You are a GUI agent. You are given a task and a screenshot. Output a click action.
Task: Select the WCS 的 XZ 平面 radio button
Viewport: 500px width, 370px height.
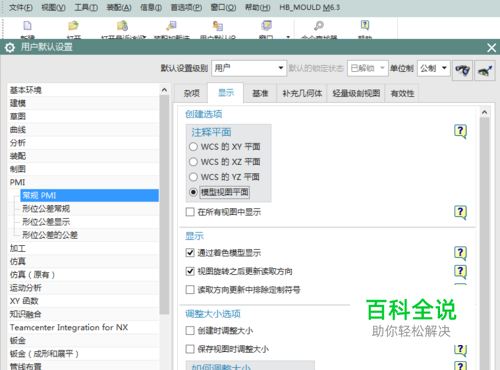tap(193, 162)
